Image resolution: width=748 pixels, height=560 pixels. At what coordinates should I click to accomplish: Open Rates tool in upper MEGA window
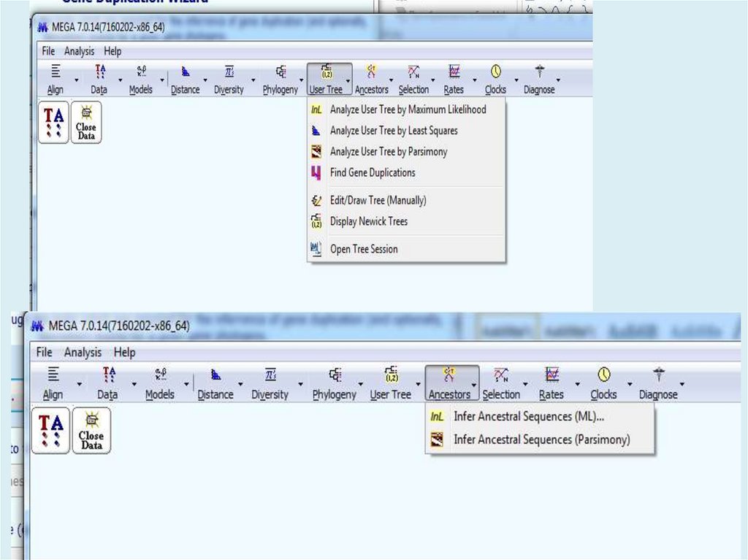coord(454,79)
